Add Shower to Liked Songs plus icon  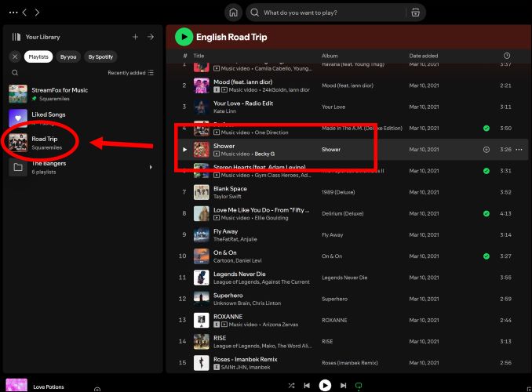point(486,150)
